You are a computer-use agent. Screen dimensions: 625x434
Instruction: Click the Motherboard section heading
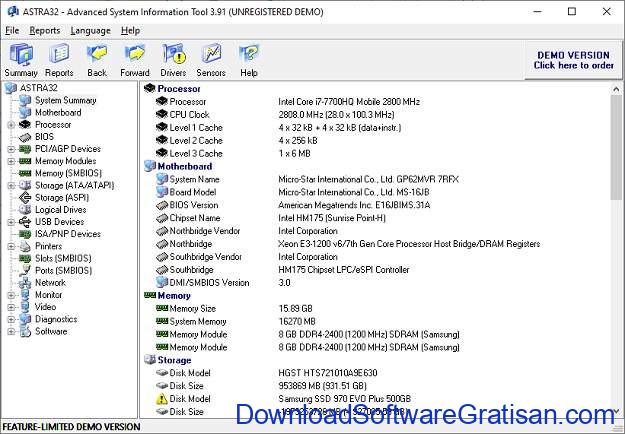185,166
